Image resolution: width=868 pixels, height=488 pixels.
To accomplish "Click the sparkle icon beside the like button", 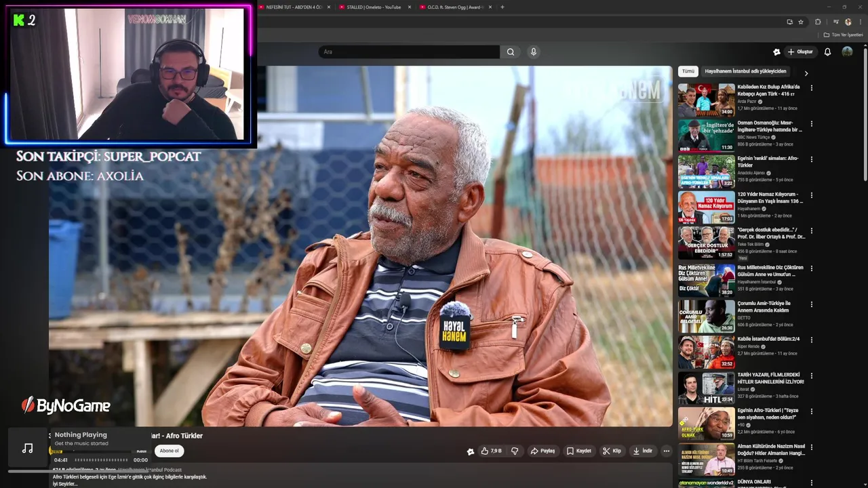I will (x=471, y=451).
